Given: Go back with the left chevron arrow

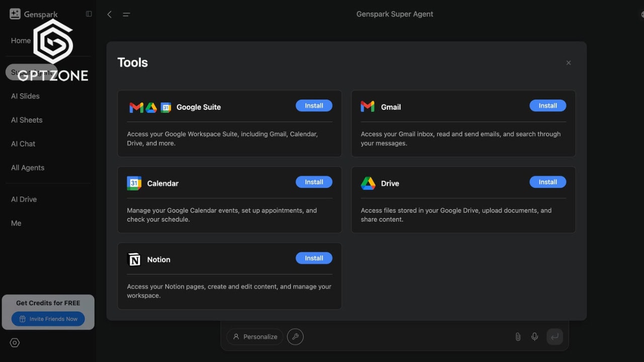Looking at the screenshot, I should 109,15.
